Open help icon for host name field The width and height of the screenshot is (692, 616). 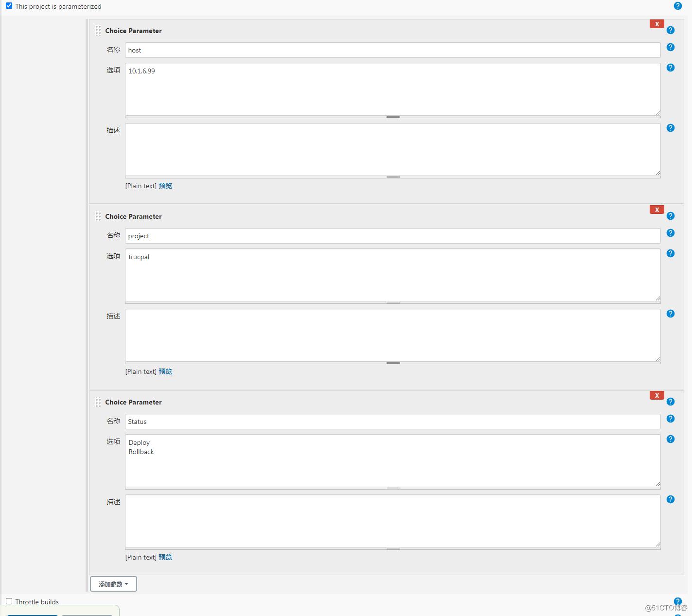[670, 47]
